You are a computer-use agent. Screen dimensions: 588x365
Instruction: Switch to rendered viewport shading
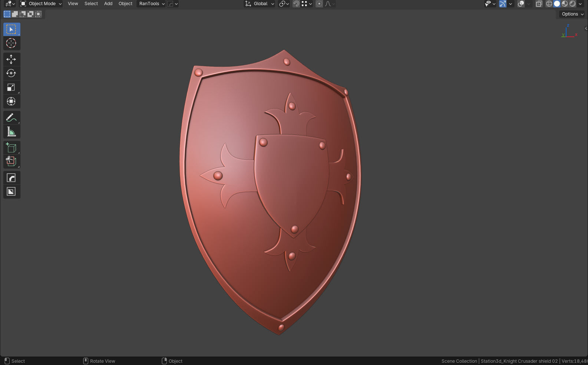click(x=572, y=4)
